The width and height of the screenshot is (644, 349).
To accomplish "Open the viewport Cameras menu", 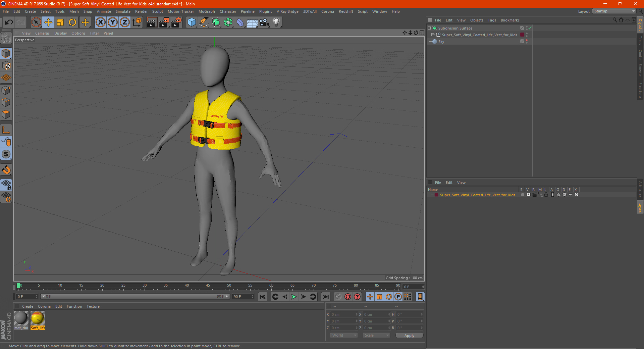I will pos(42,33).
